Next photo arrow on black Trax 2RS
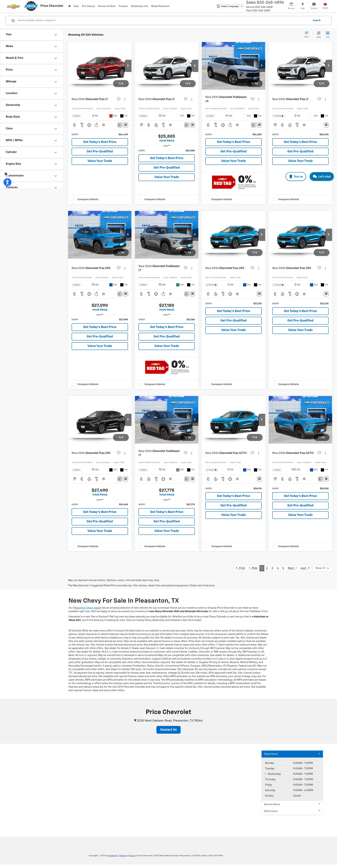This screenshot has width=337, height=868. (128, 420)
